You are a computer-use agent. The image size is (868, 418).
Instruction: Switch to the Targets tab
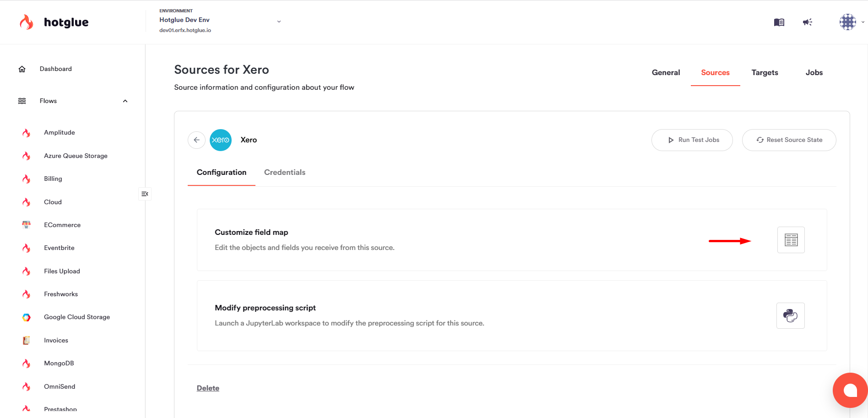[765, 72]
